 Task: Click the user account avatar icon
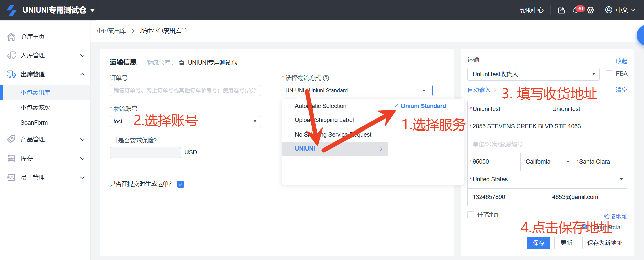[x=609, y=10]
